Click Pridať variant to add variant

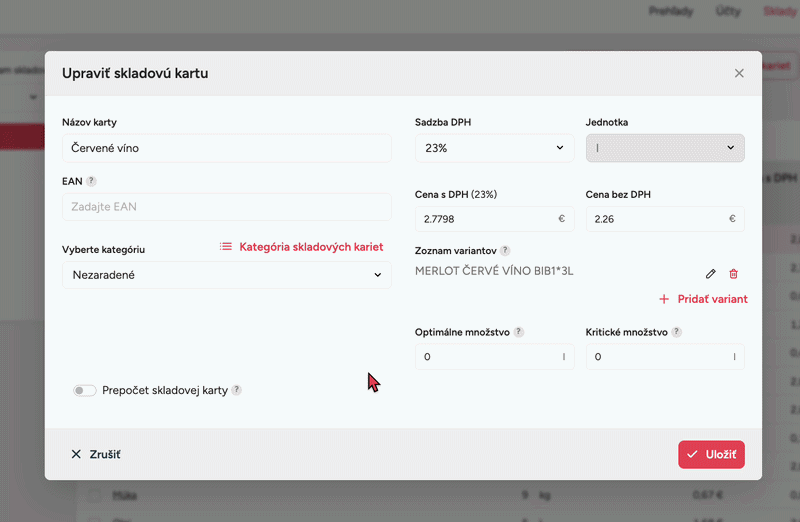tap(703, 299)
